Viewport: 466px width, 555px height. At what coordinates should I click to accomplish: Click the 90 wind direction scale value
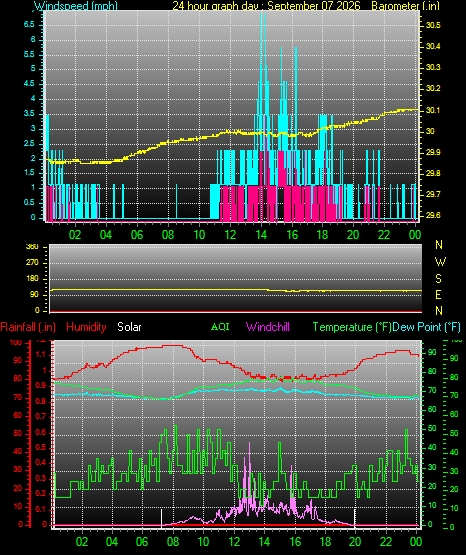[x=34, y=295]
